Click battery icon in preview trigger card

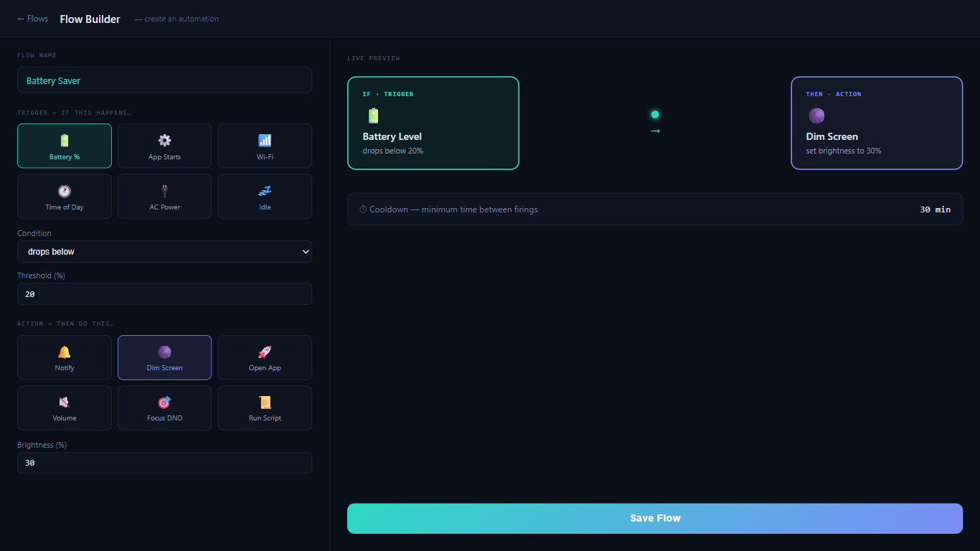(373, 116)
